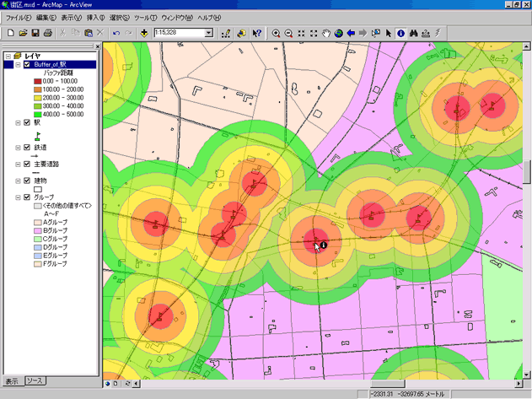Screen dimensions: 532x399
Task: Click the Redo arrow icon
Action: click(x=128, y=33)
